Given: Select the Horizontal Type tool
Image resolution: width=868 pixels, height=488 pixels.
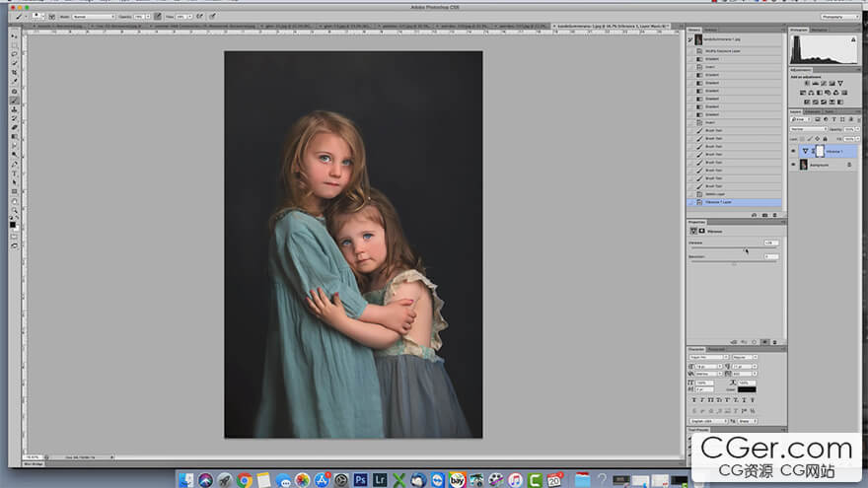Looking at the screenshot, I should (x=15, y=174).
